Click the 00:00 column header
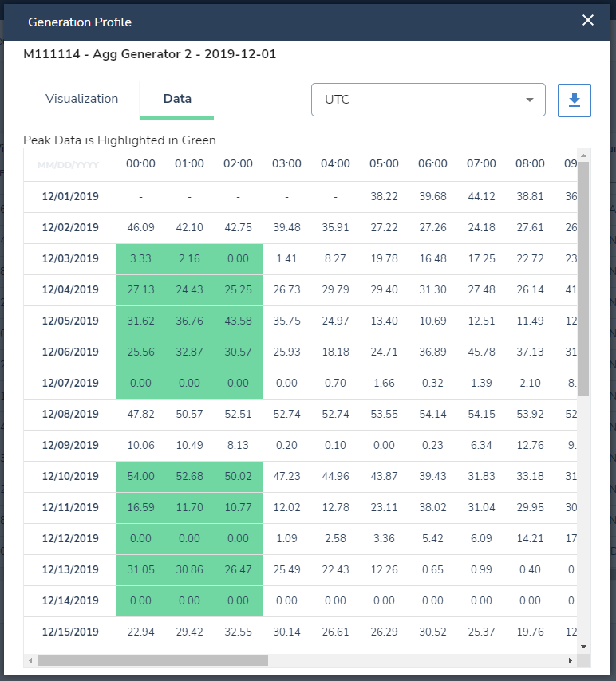The height and width of the screenshot is (681, 616). (141, 163)
